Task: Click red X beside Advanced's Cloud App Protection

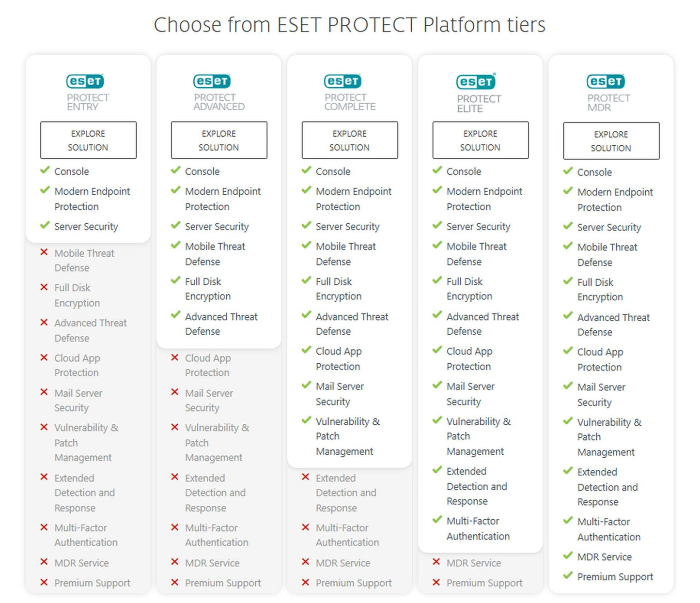Action: click(x=175, y=357)
